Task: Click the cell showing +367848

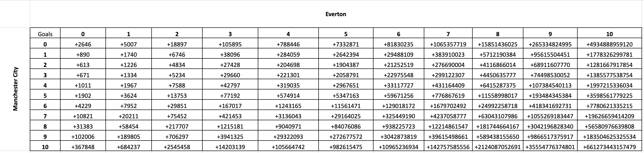Action: coord(83,147)
